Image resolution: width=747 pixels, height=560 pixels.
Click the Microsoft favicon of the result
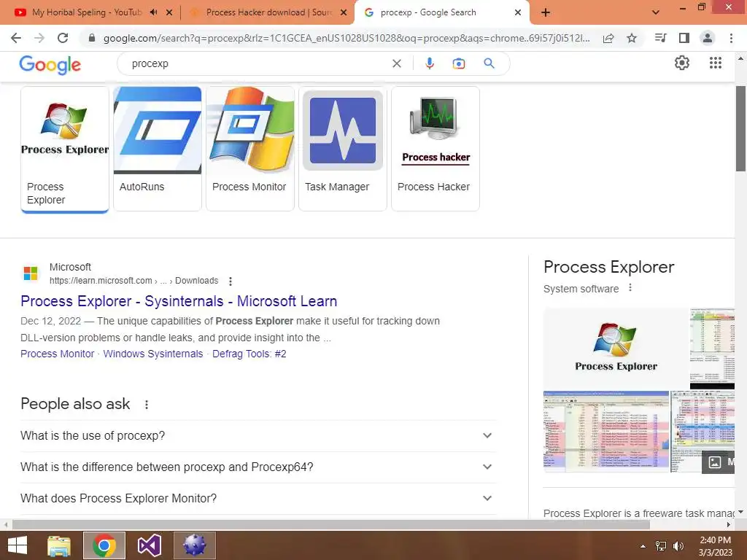point(31,273)
